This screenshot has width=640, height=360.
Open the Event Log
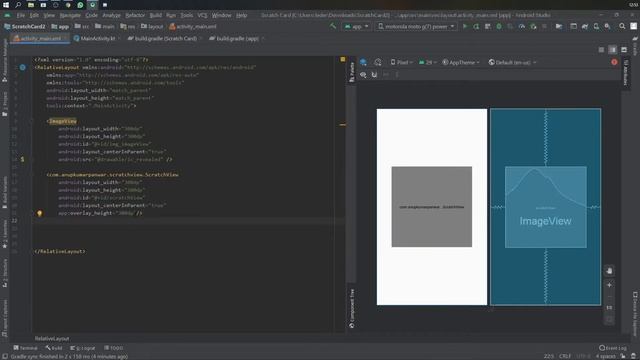point(613,348)
